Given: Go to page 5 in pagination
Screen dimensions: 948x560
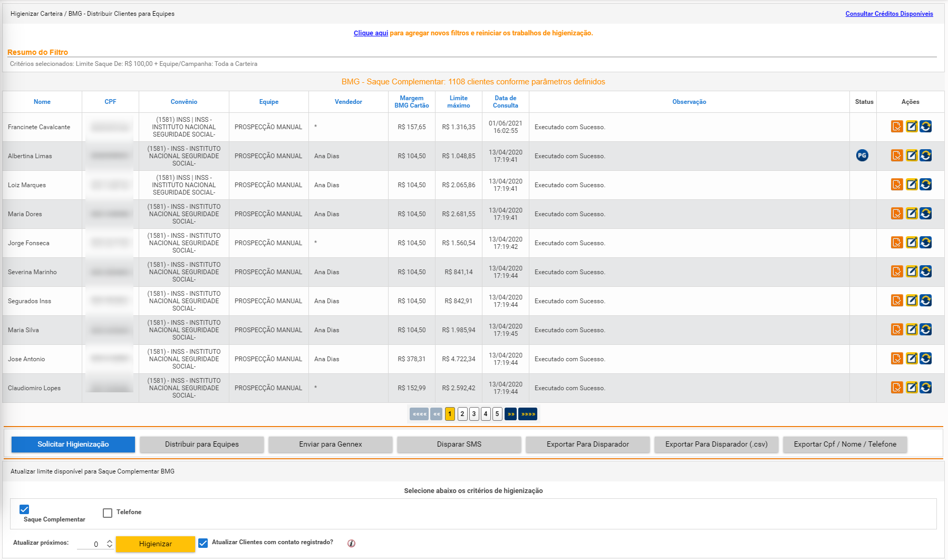Looking at the screenshot, I should coord(497,414).
